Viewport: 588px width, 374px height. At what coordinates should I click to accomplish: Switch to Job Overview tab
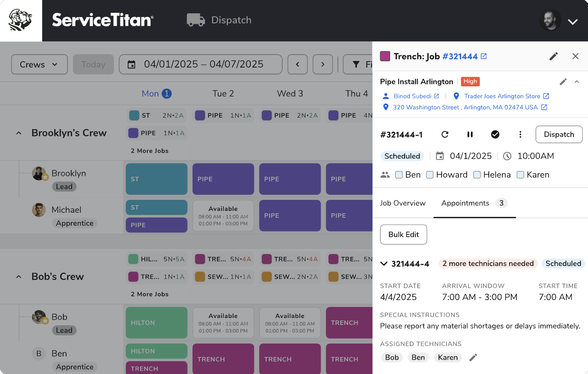pos(403,203)
